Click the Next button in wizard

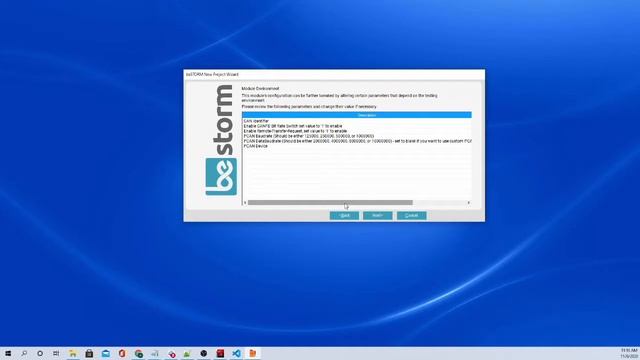coord(378,216)
